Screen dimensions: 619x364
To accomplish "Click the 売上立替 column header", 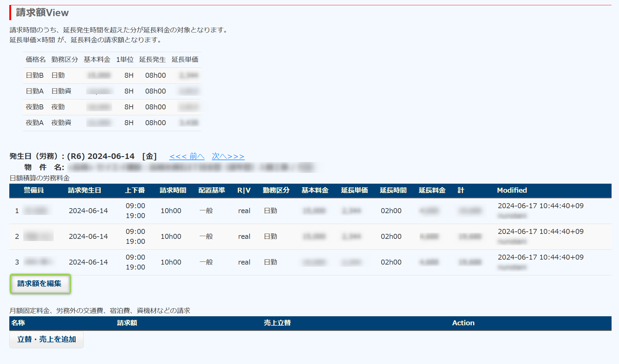I will [277, 323].
